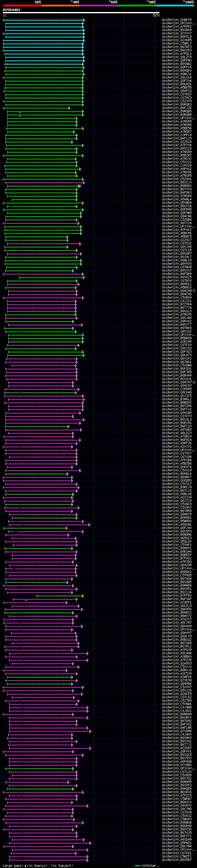Click the cyan alignment bar for UniRef100_Q0WPI9

44,20
